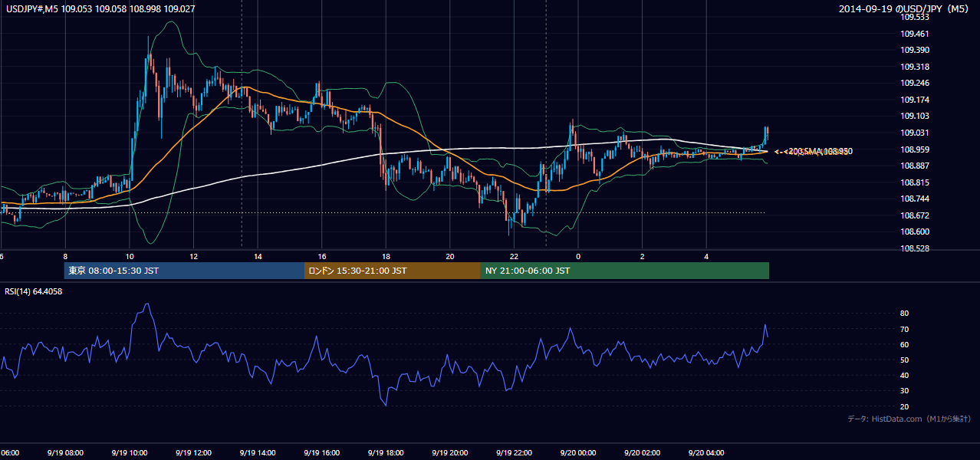Select the ロンドン 15:30-21:00 JST session bar
This screenshot has width=980, height=460.
[393, 271]
